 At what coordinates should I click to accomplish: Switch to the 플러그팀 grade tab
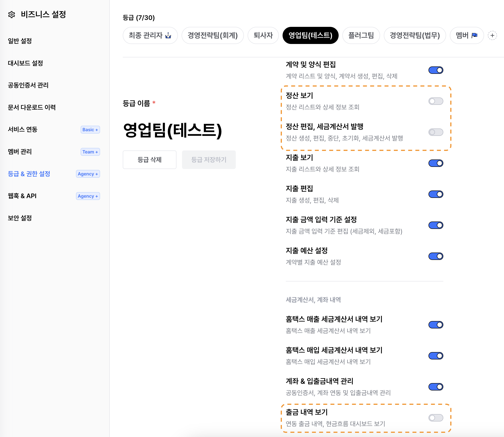tap(361, 36)
